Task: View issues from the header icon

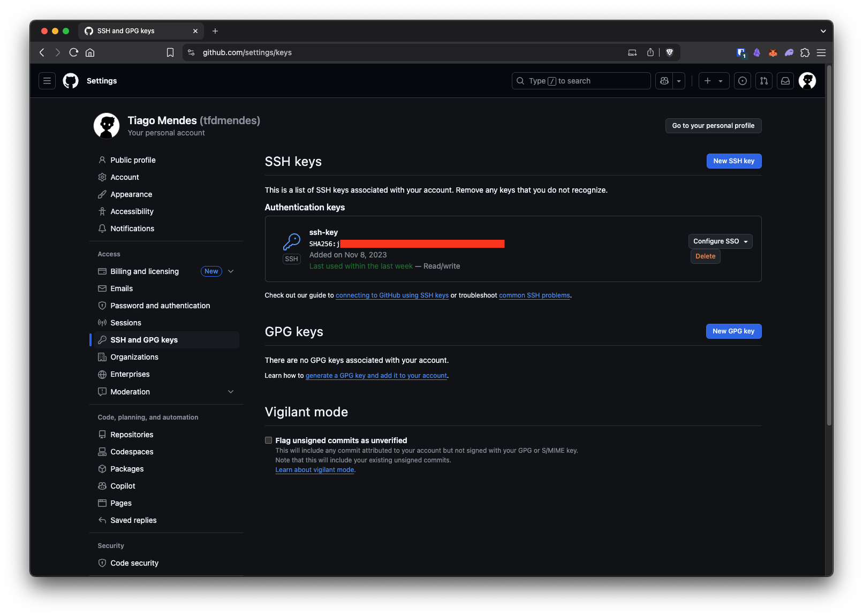Action: pos(743,81)
